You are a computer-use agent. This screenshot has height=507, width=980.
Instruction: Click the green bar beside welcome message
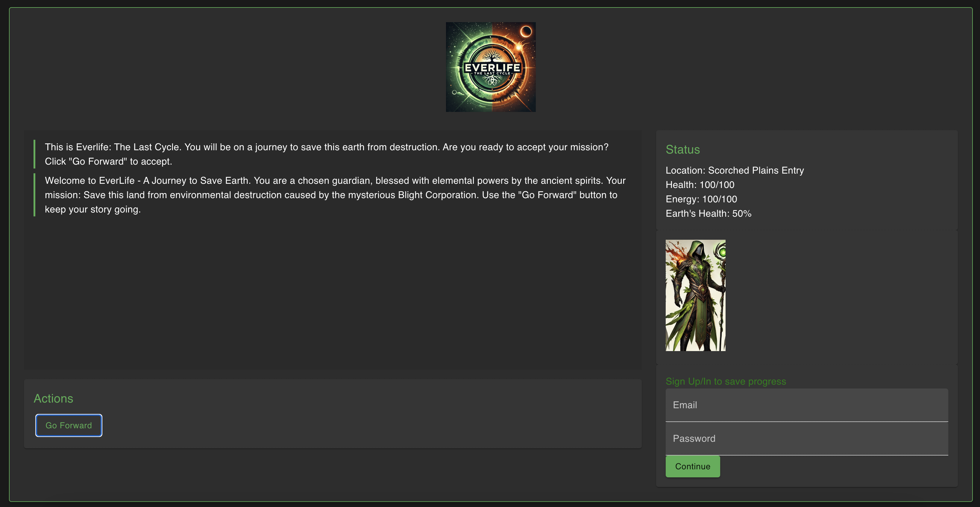pyautogui.click(x=35, y=195)
